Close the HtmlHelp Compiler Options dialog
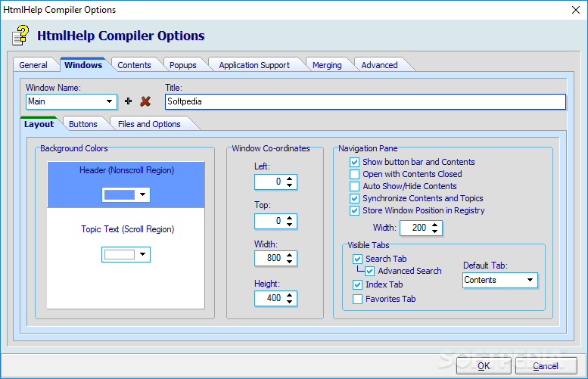The height and width of the screenshot is (379, 588). (576, 10)
